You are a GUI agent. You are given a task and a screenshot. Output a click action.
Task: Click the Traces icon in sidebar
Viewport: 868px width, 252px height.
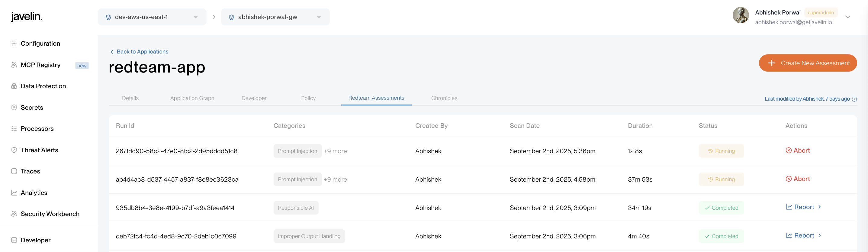[x=14, y=171]
